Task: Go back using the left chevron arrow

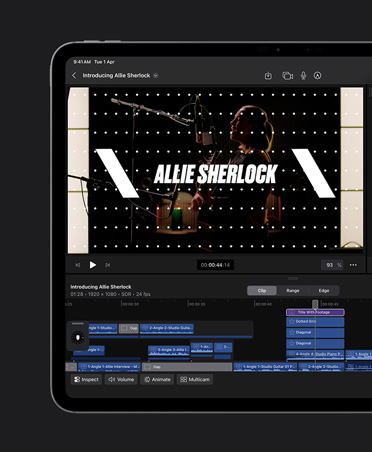Action: (74, 76)
